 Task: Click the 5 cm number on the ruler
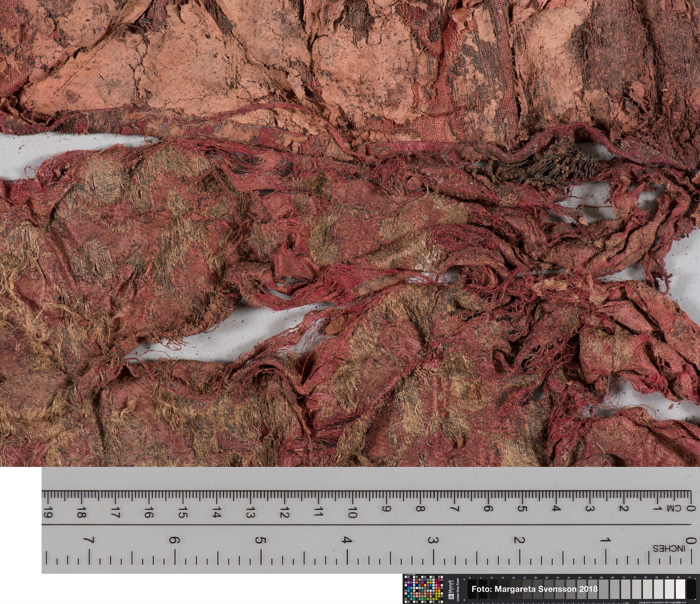point(522,508)
